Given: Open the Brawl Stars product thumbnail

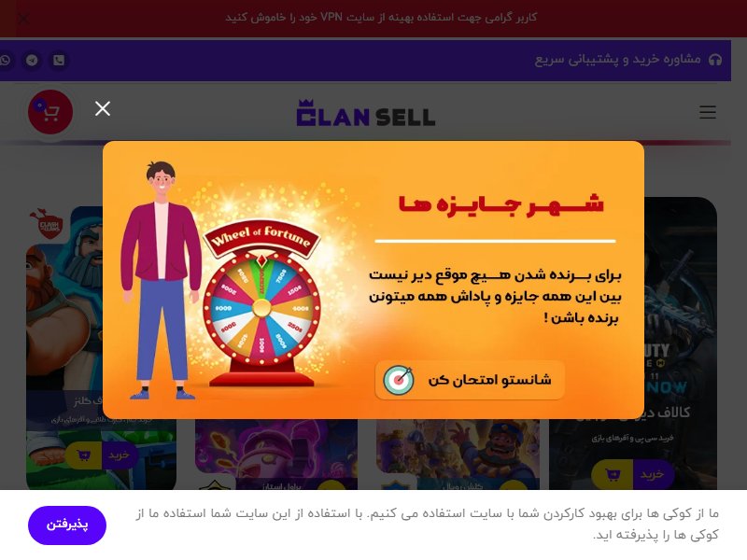Looking at the screenshot, I should click(276, 448).
